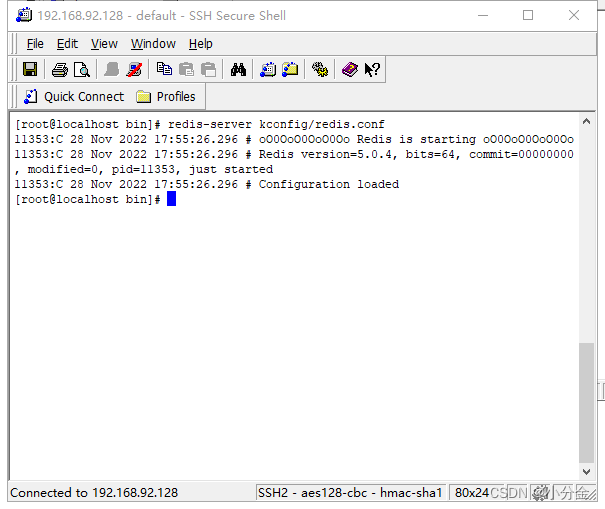This screenshot has width=605, height=509.
Task: Click the blue terminal cursor block
Action: click(171, 199)
